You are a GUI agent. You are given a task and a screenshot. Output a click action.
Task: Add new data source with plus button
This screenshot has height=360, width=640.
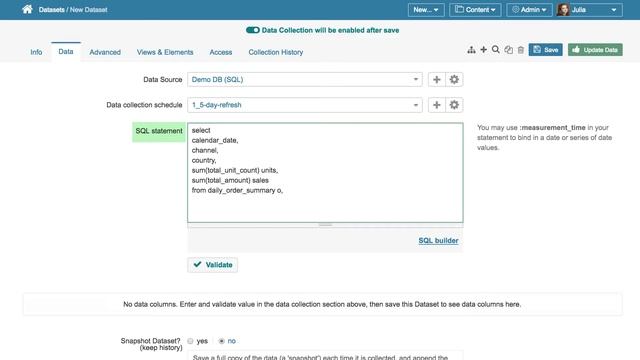436,80
